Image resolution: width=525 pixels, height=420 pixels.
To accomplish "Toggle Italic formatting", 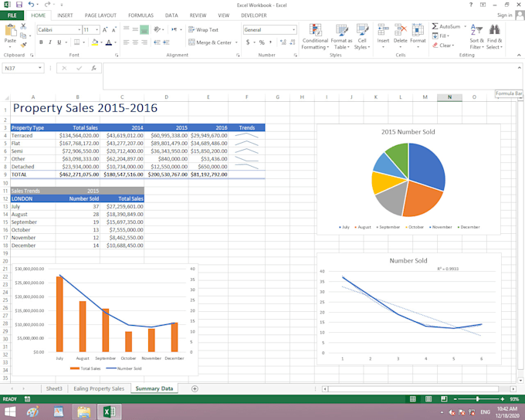I will 50,42.
